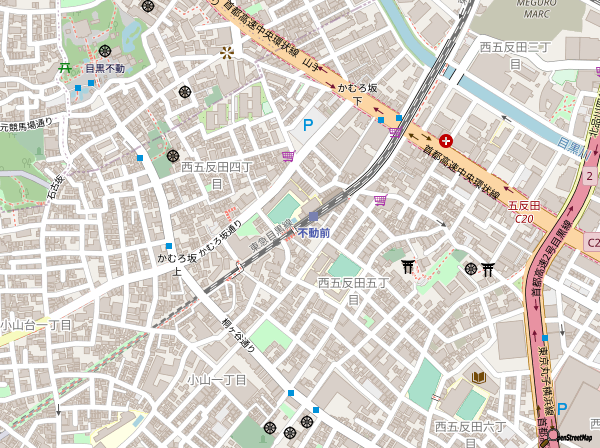Click the route 2 shield marker
The width and height of the screenshot is (600, 448).
click(591, 176)
